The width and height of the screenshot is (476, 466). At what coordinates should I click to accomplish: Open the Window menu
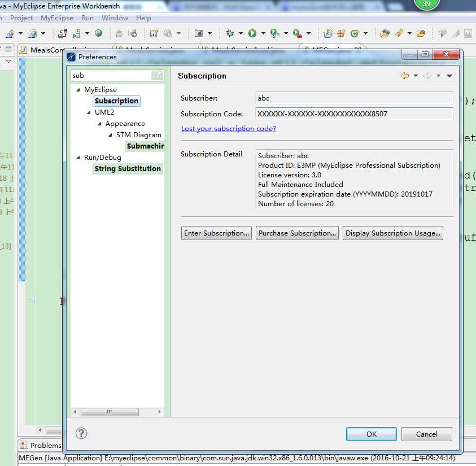(115, 18)
